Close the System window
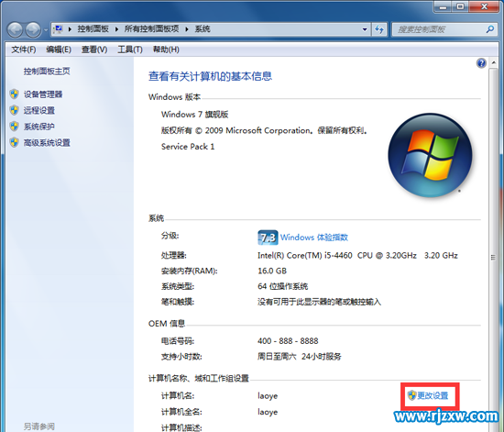The image size is (504, 432). pyautogui.click(x=485, y=6)
